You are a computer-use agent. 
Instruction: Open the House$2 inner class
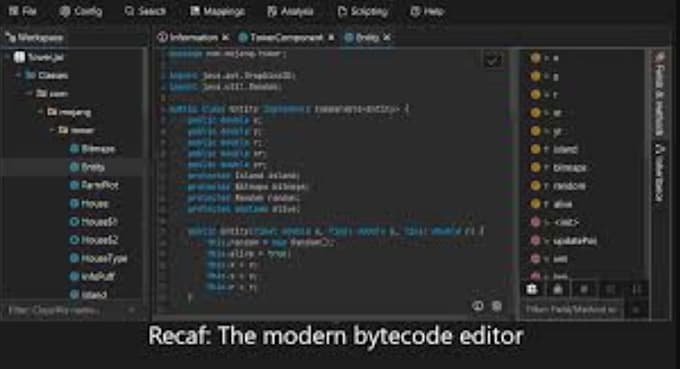point(99,240)
